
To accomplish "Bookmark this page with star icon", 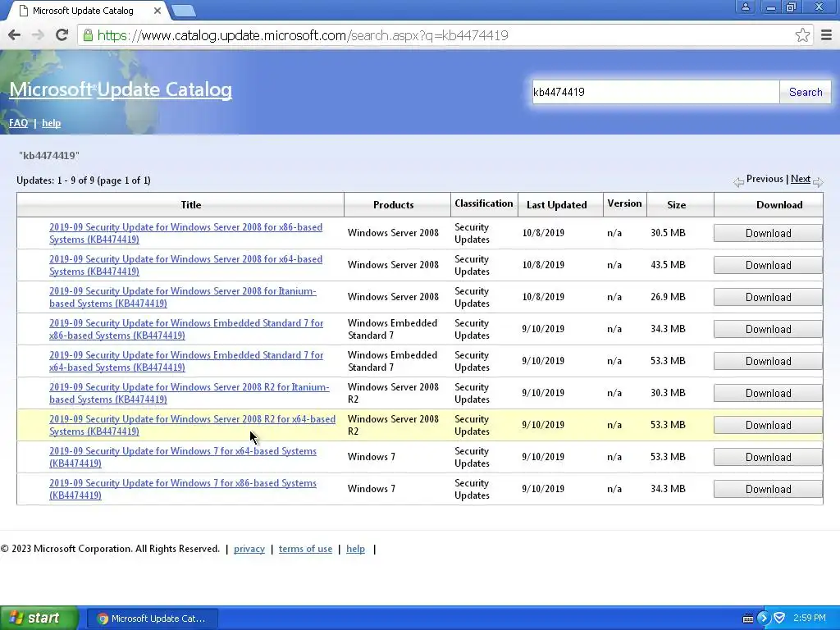I will 802,35.
